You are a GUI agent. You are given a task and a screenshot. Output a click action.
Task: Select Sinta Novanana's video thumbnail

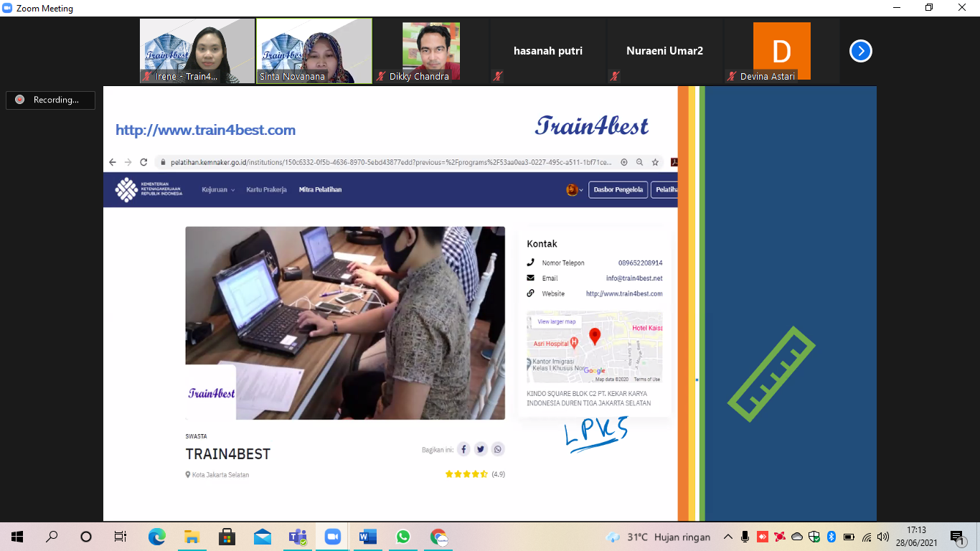click(x=314, y=50)
